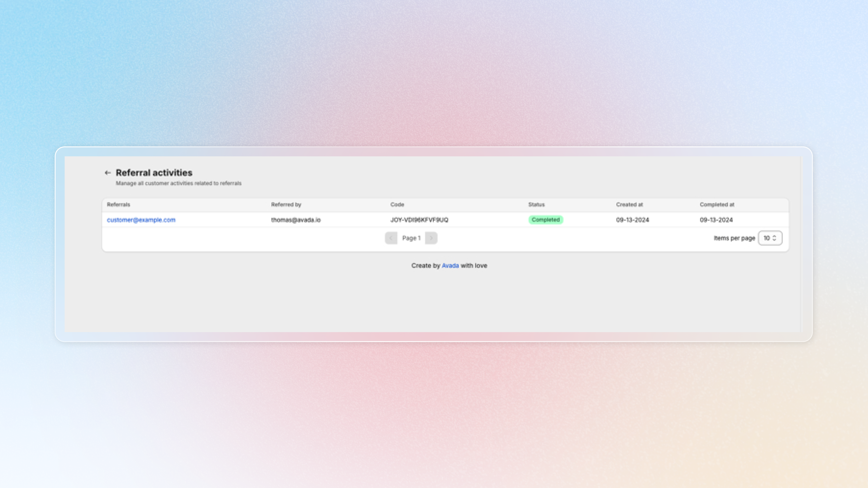868x488 pixels.
Task: Click the Page 1 pagination label
Action: (411, 238)
